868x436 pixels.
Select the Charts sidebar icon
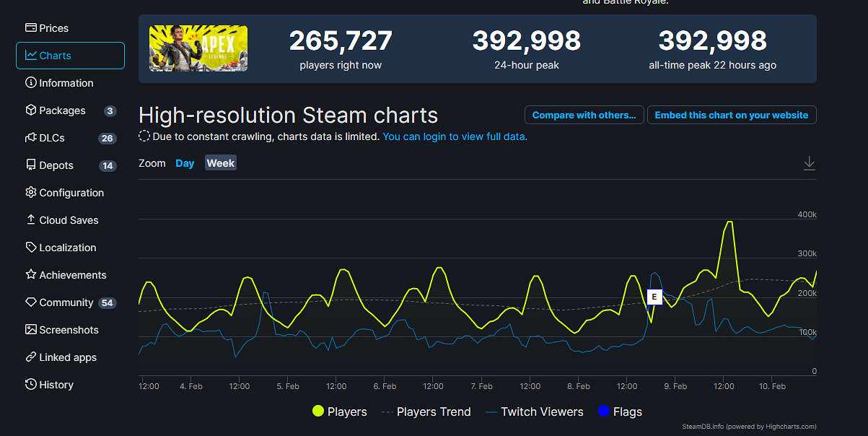coord(54,55)
